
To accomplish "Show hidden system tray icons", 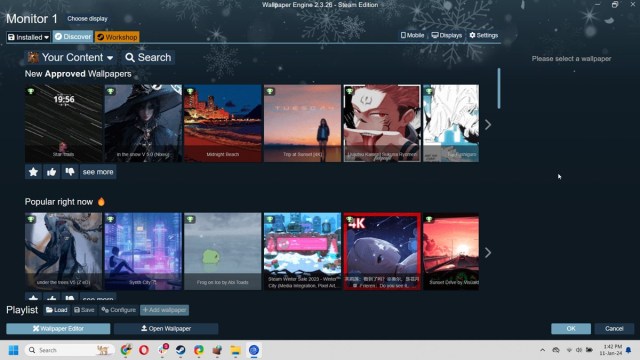I will click(x=542, y=350).
